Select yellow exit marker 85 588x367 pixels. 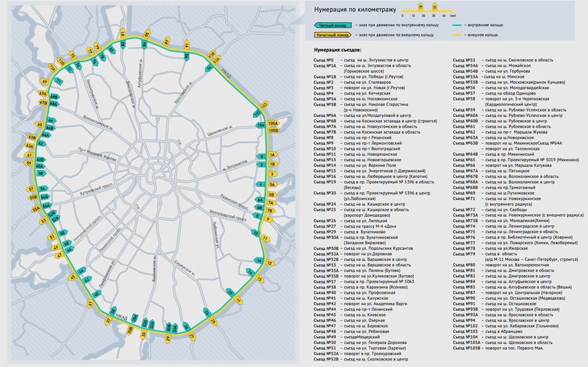pyautogui.click(x=147, y=34)
